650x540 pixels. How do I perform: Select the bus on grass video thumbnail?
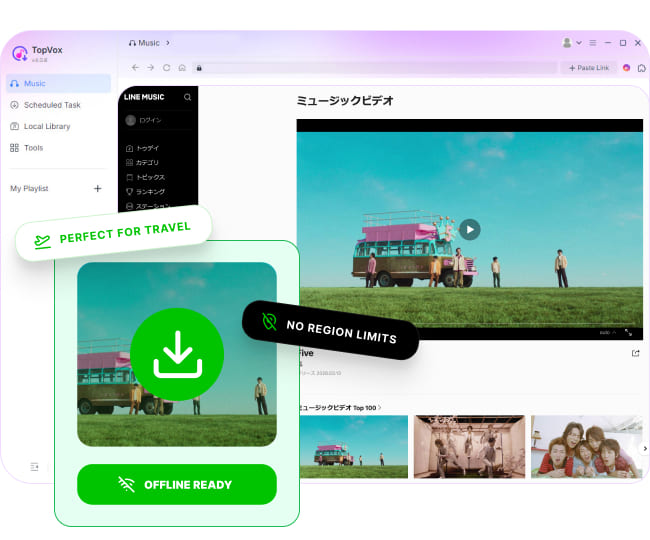[354, 447]
